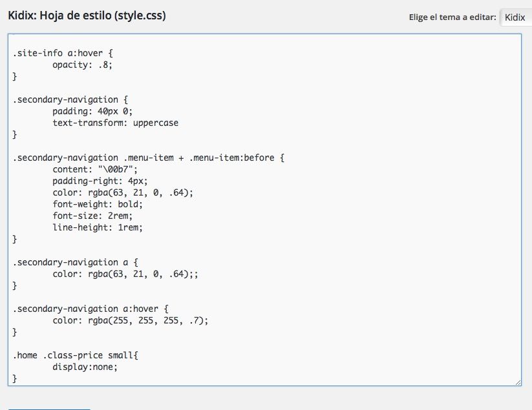Viewport: 532px width, 410px height.
Task: Click the '.secondary-navigation a {' selector line
Action: (76, 262)
